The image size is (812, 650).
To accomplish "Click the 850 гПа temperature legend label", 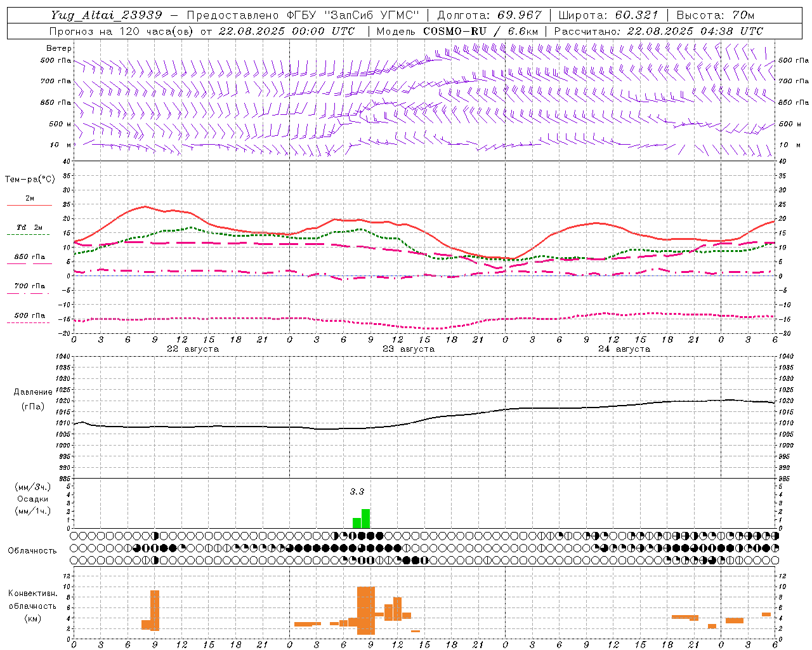I will 30,257.
